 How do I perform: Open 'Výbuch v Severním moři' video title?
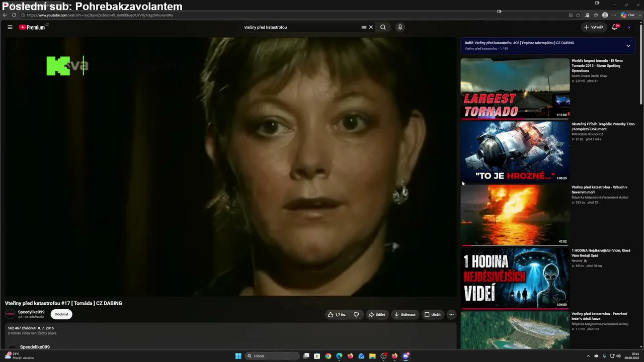599,190
